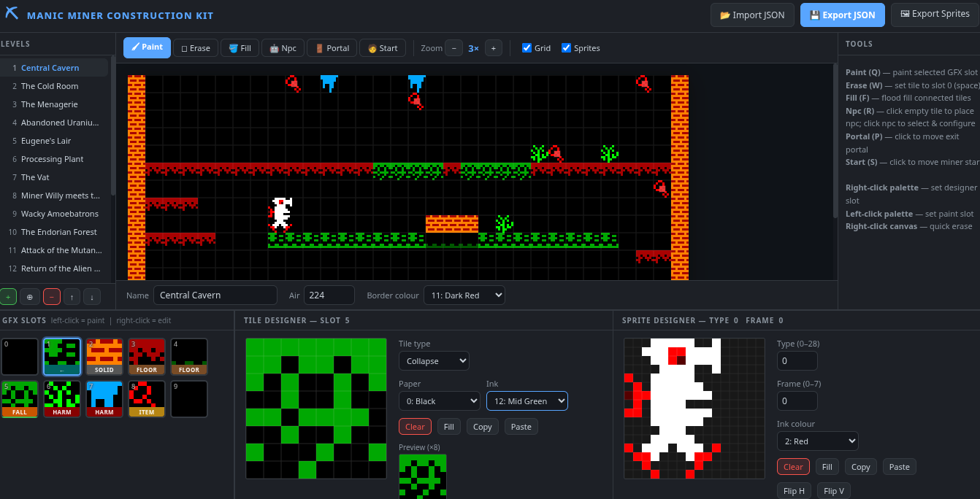Screen dimensions: 980x499
Task: Focus the sprite Frame number field
Action: coord(797,401)
